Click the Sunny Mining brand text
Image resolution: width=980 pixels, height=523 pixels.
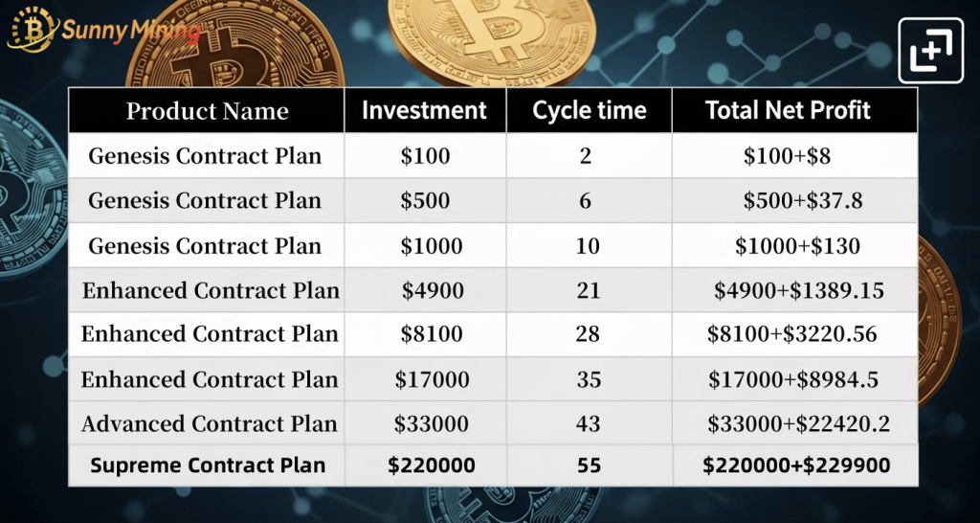click(x=131, y=31)
